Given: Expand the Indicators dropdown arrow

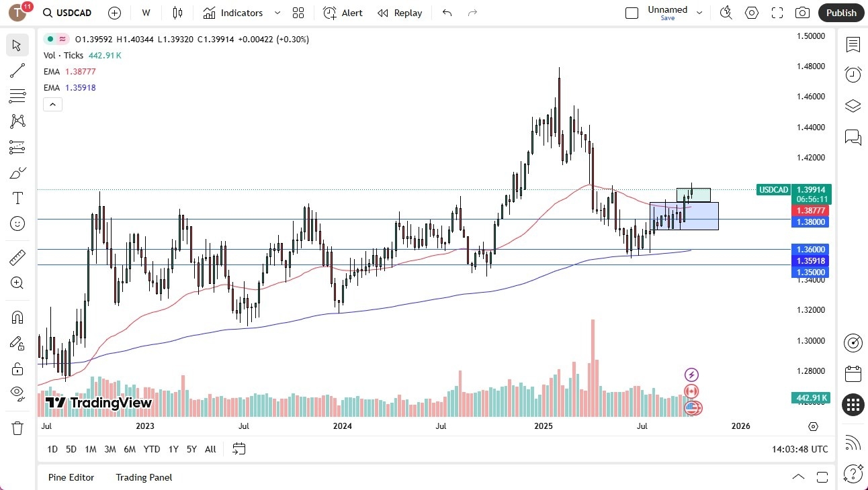Looking at the screenshot, I should tap(276, 13).
